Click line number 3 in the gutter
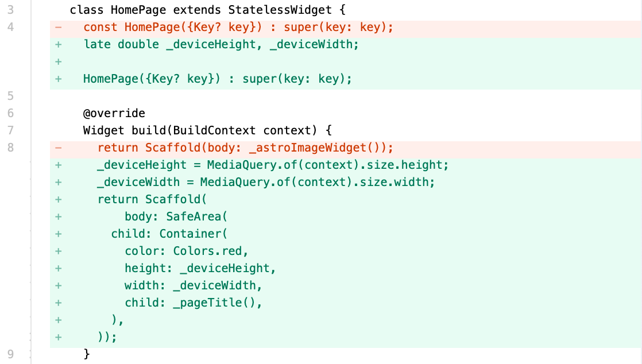642x364 pixels. pyautogui.click(x=11, y=10)
